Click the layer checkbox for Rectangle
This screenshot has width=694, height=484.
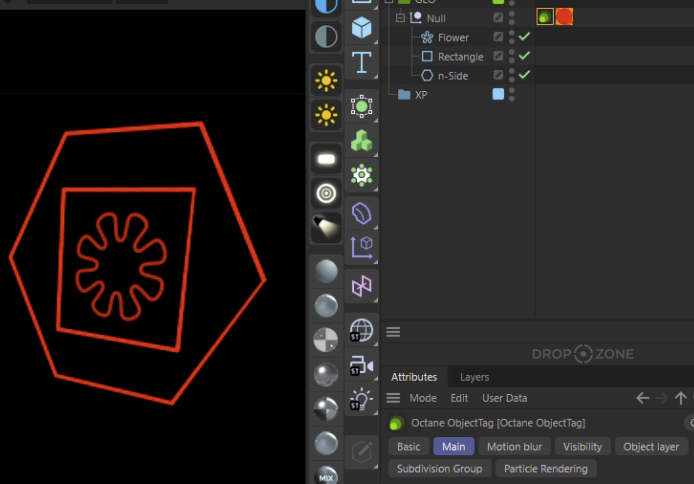click(498, 56)
